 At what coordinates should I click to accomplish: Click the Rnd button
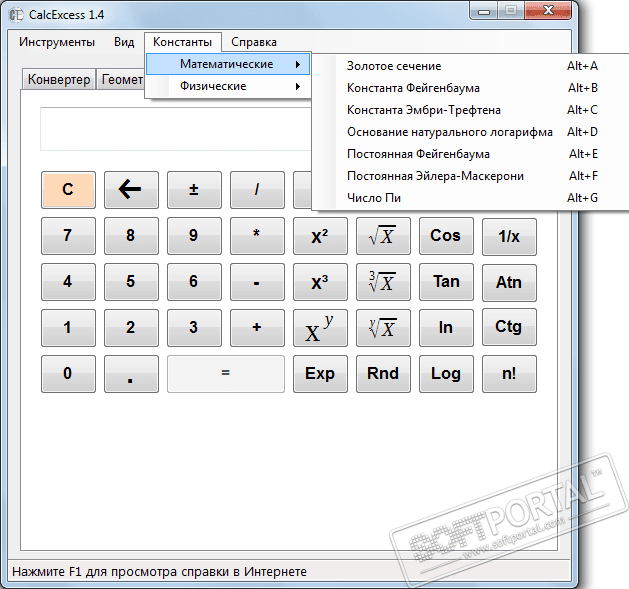[x=383, y=374]
